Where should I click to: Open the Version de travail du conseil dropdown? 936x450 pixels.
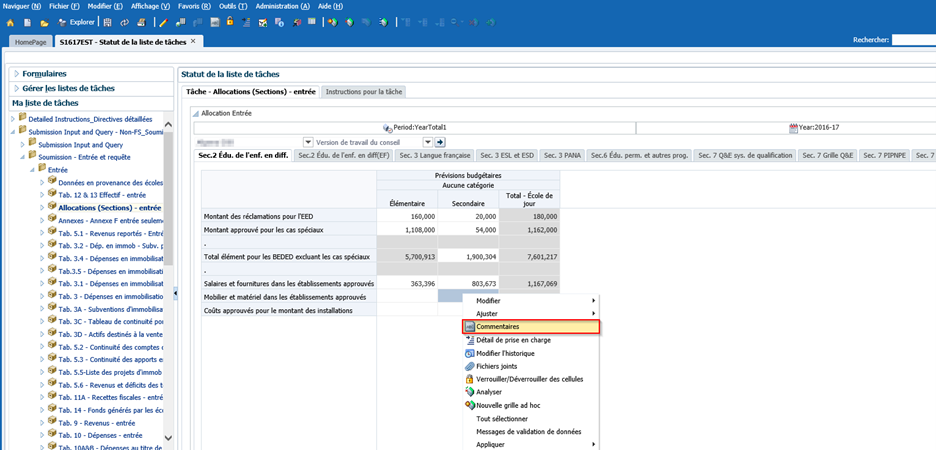coord(426,142)
